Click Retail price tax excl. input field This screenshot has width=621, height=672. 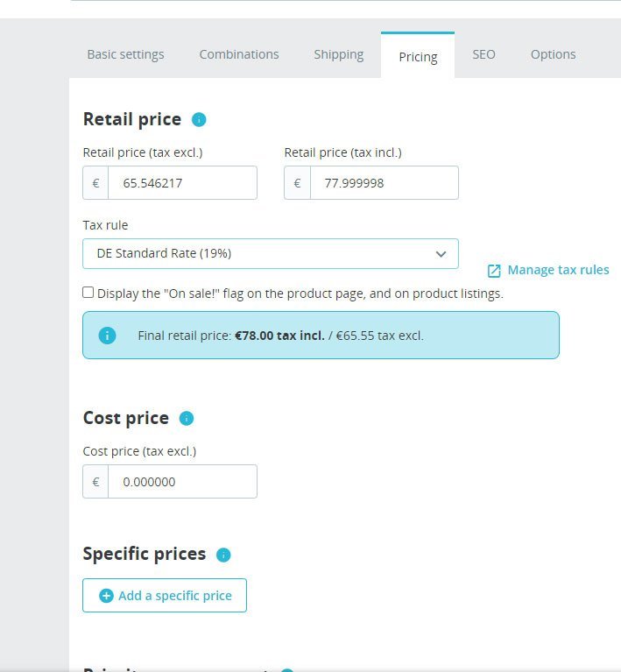point(182,183)
